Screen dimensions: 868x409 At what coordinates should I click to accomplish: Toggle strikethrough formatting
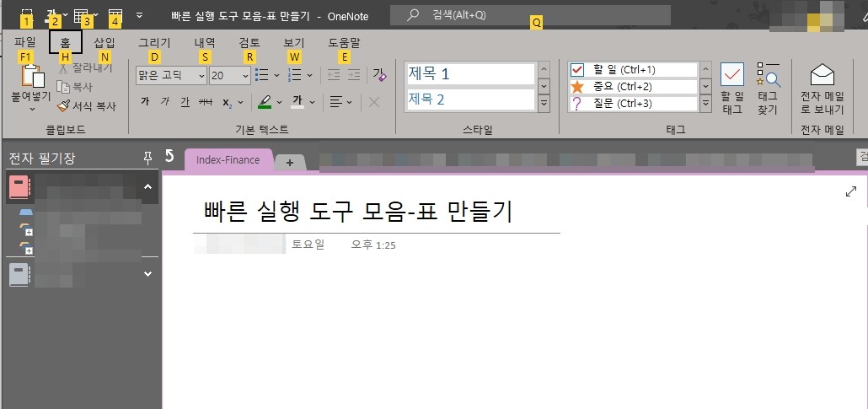coord(206,102)
